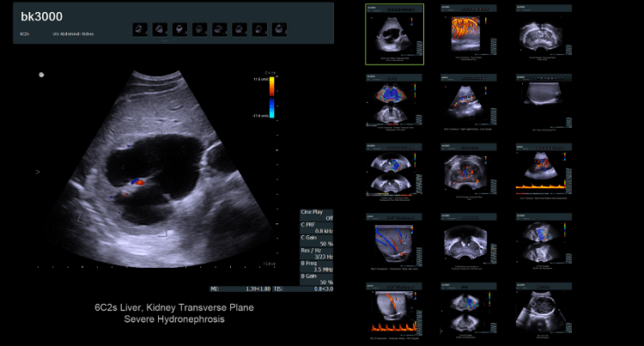Toggle the Cine Play Off setting

pos(316,214)
